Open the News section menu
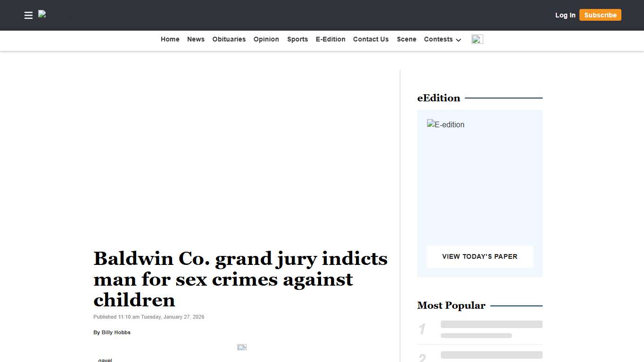Screen dimensions: 644x362 pos(196,39)
